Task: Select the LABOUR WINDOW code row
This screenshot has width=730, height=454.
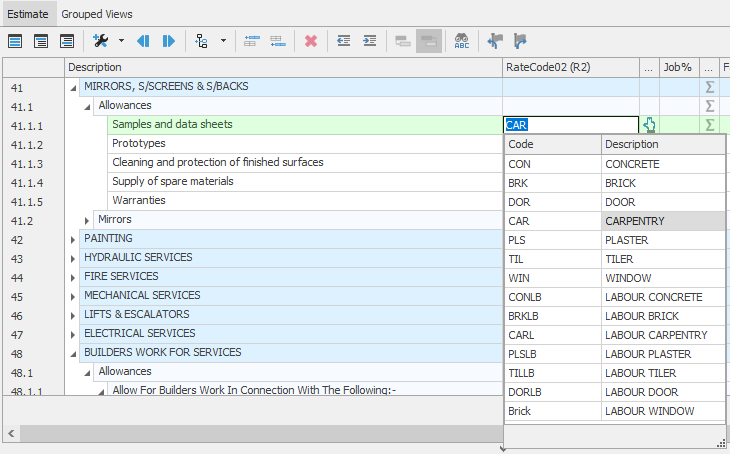Action: (x=615, y=411)
